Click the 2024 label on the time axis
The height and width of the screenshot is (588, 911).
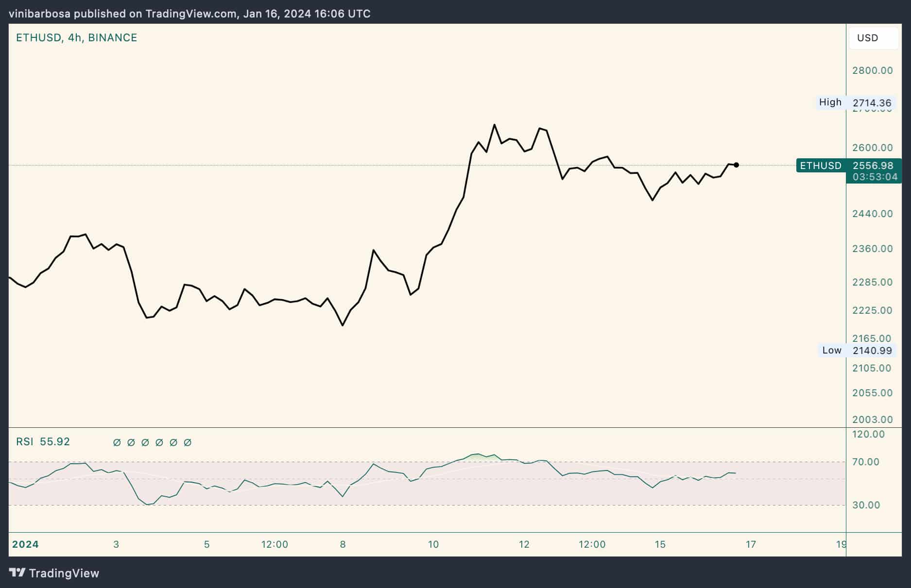(x=25, y=544)
